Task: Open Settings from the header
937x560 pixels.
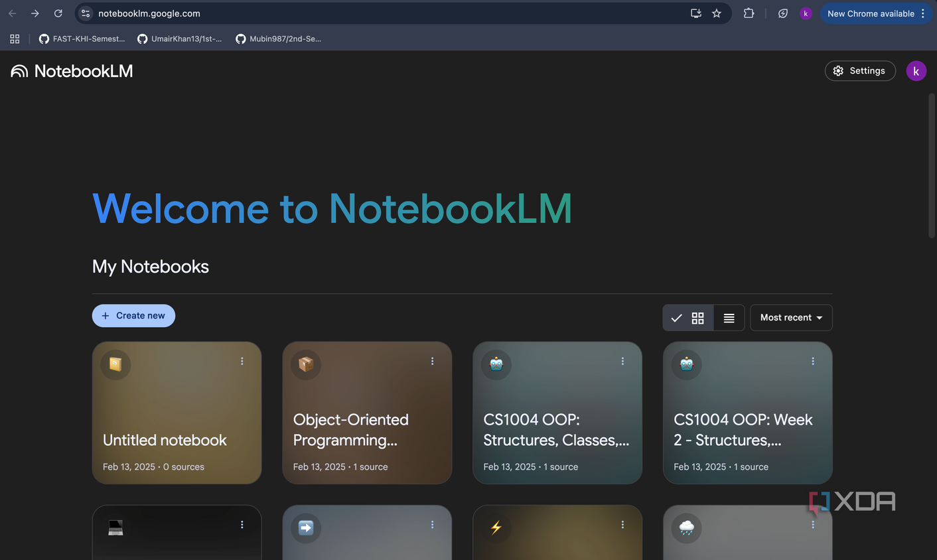Action: pos(860,71)
